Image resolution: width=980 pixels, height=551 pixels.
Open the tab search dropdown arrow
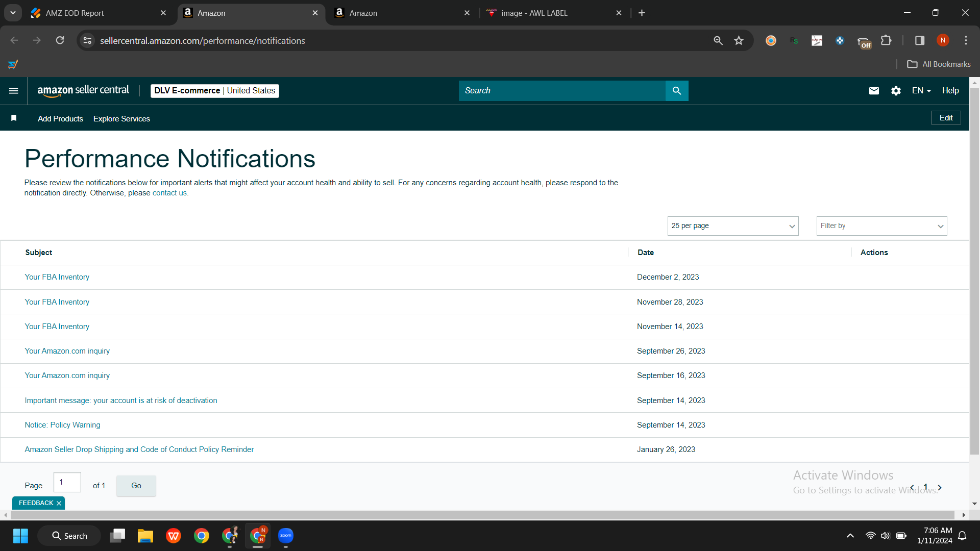[x=13, y=13]
